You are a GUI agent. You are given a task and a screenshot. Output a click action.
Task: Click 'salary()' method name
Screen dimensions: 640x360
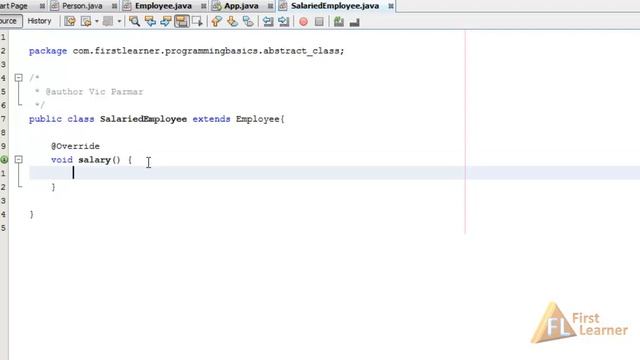[x=99, y=160]
